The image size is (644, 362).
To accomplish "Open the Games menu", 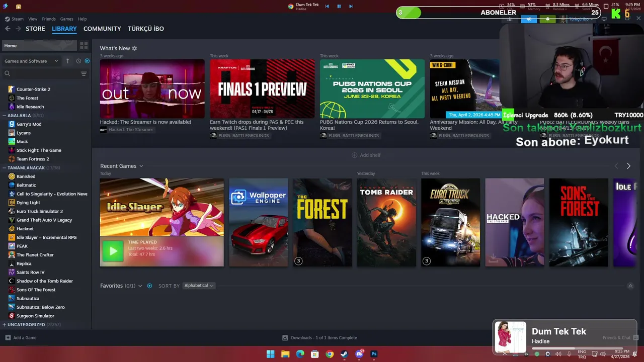I will [67, 19].
